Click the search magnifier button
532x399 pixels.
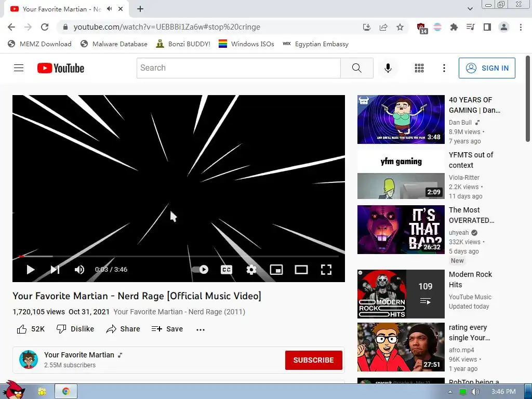click(x=356, y=68)
